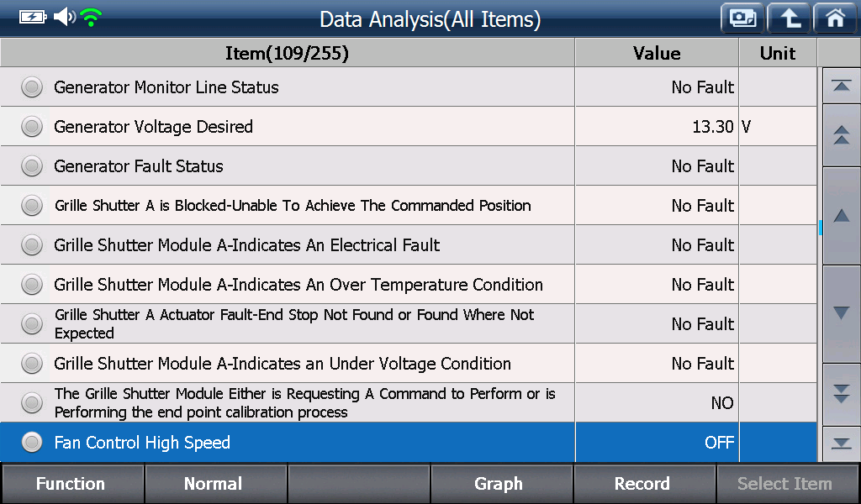
Task: Tap the screenshot capture icon
Action: point(742,18)
